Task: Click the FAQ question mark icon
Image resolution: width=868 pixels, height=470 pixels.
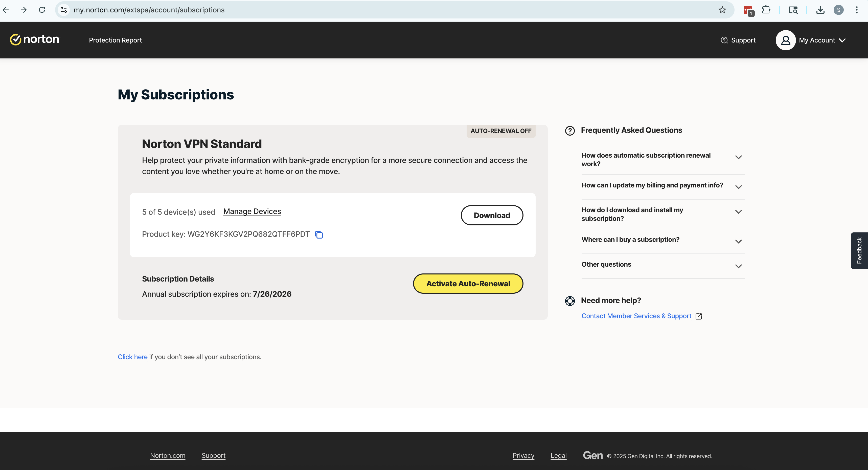Action: point(570,131)
